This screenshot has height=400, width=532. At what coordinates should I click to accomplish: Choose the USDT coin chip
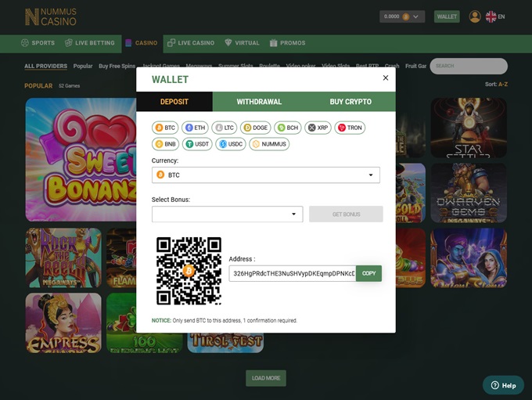197,144
